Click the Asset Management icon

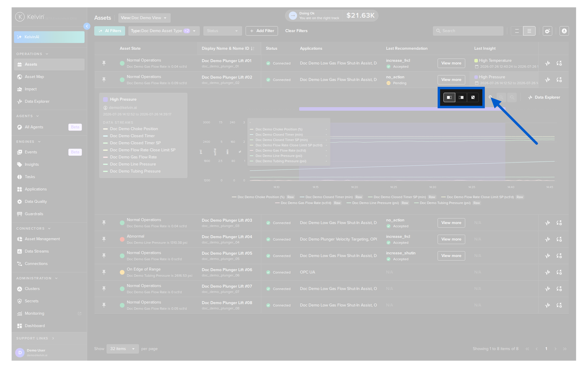click(x=20, y=239)
